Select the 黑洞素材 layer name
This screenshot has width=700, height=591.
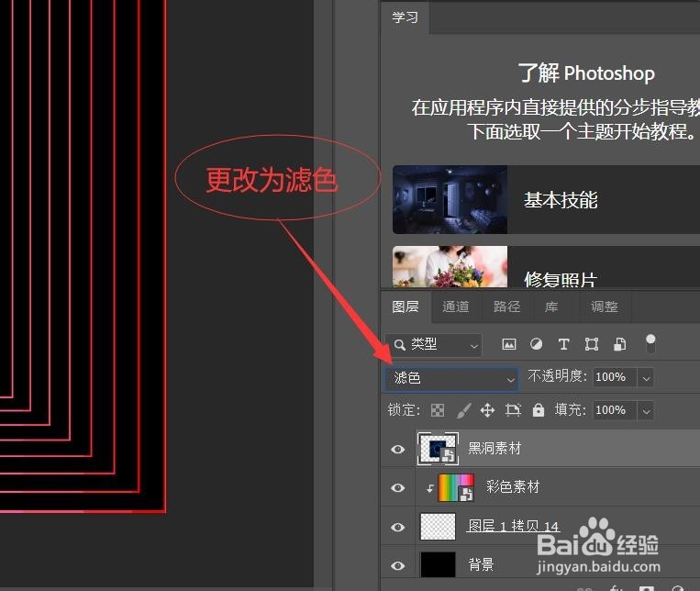pos(494,448)
